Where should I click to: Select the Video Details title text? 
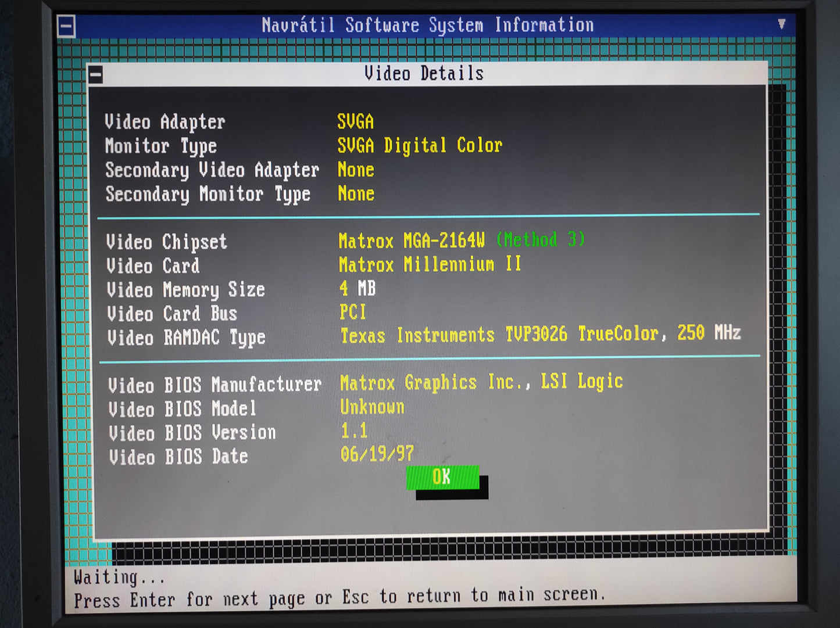tap(424, 73)
